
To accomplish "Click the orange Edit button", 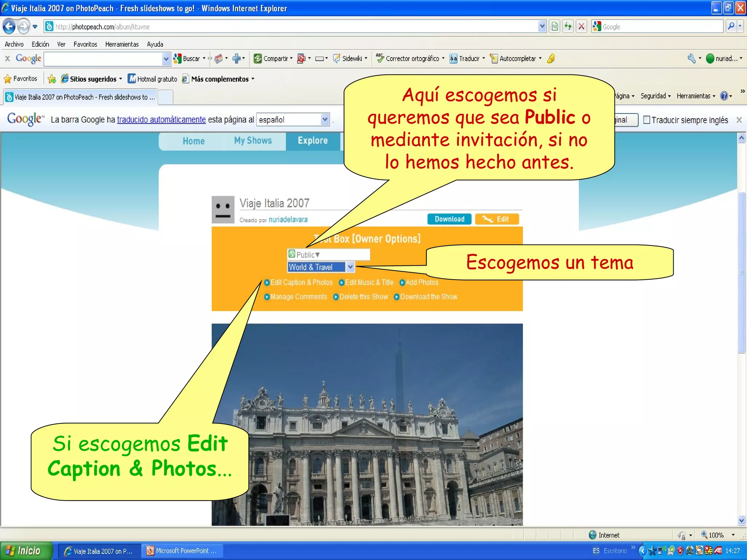I will click(x=497, y=219).
